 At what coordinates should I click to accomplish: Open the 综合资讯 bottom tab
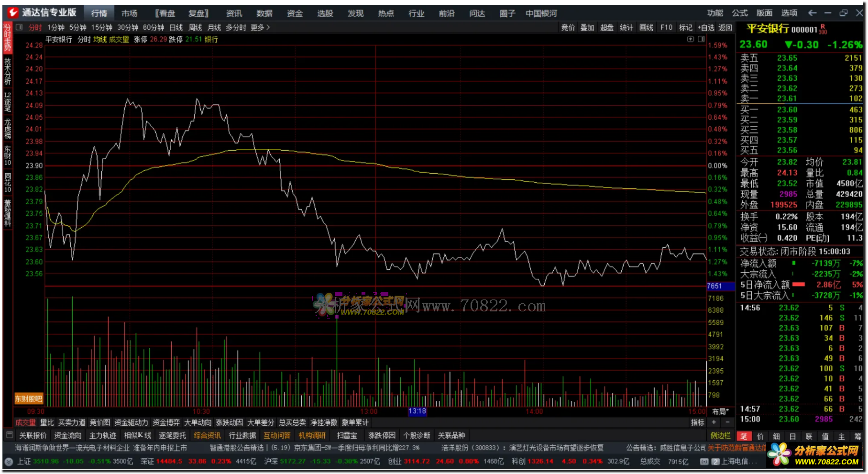207,436
